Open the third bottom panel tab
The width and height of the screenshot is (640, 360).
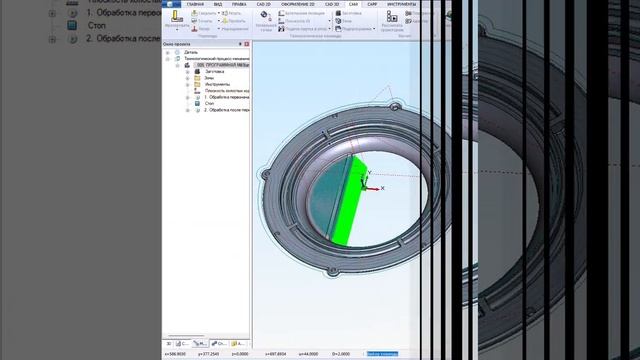(200, 344)
